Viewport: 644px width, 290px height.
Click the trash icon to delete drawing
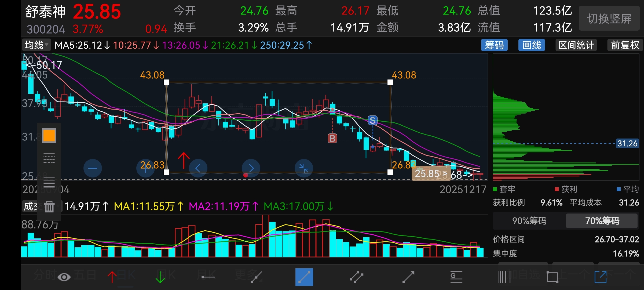49,206
